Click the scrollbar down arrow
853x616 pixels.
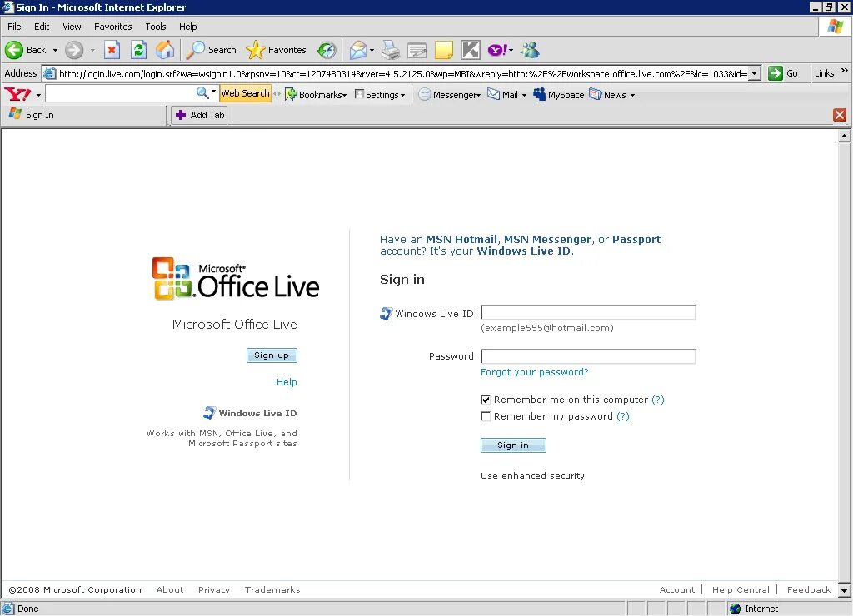click(845, 590)
